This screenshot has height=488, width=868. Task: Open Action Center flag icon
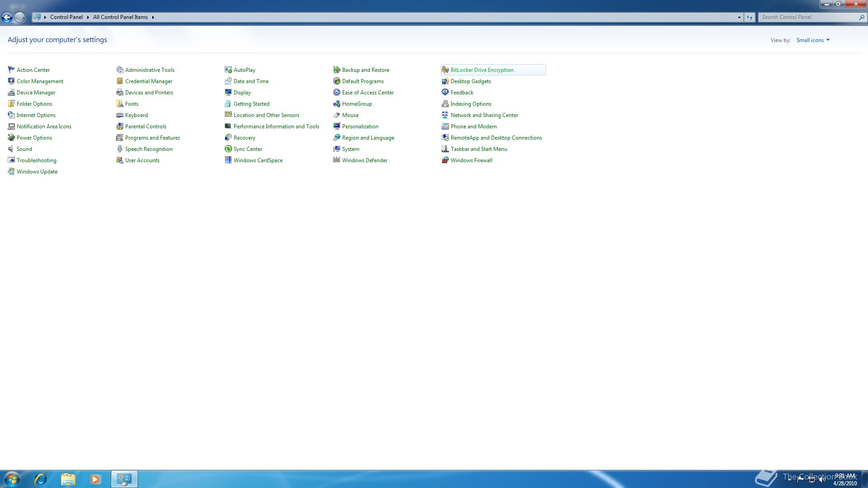coord(11,70)
